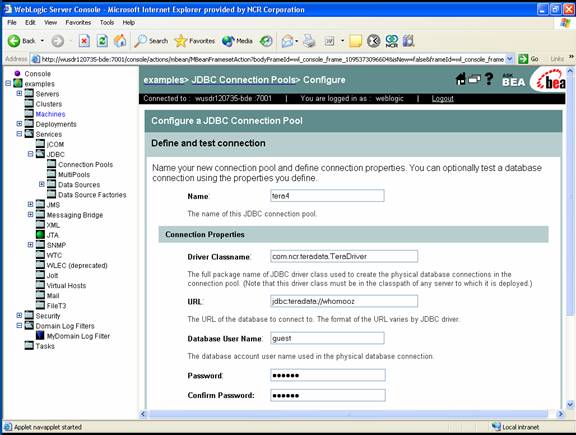The width and height of the screenshot is (576, 435).
Task: Collapse the Domain Log Filters node
Action: (19, 326)
